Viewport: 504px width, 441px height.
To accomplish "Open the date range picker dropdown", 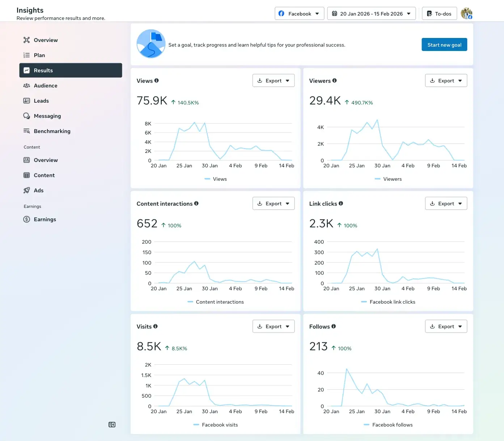I will click(x=372, y=14).
